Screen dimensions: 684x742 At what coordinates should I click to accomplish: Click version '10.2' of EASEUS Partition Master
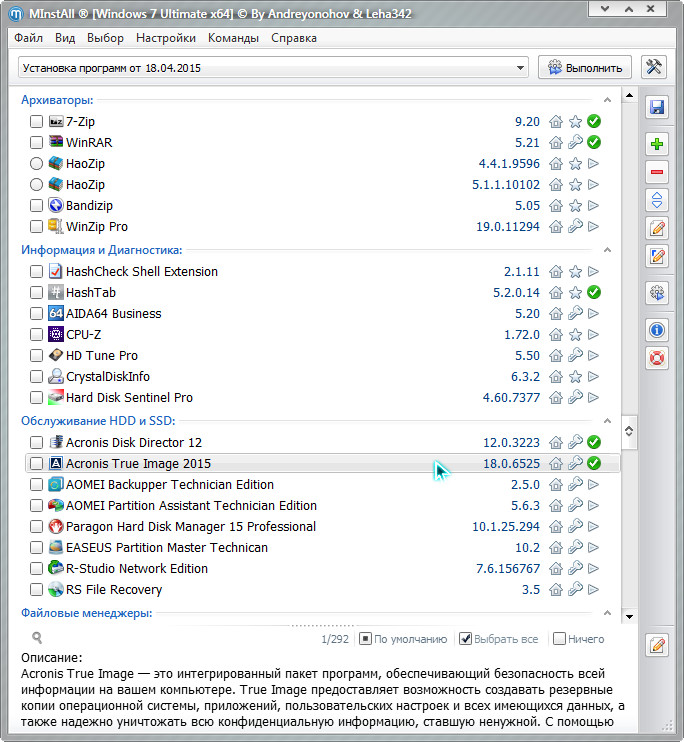[x=527, y=548]
